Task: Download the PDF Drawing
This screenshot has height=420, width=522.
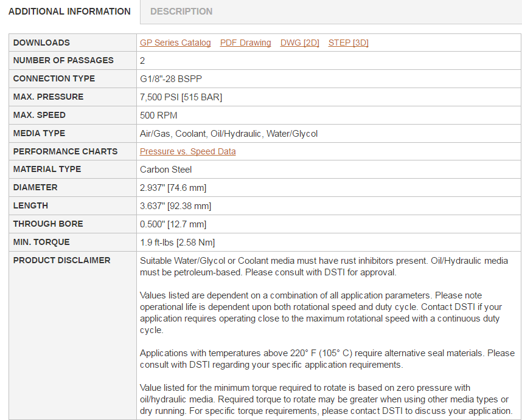Action: coord(245,43)
